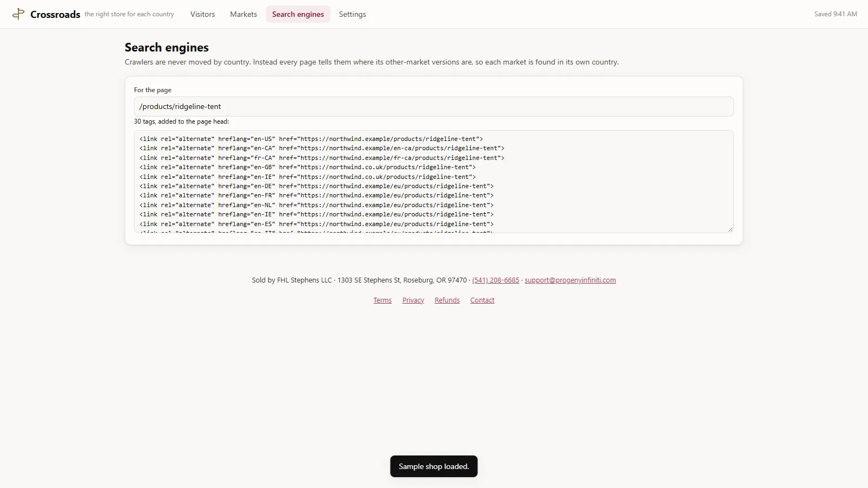The height and width of the screenshot is (488, 868).
Task: Click the hreflang="en-GB" tag line
Action: coord(308,167)
